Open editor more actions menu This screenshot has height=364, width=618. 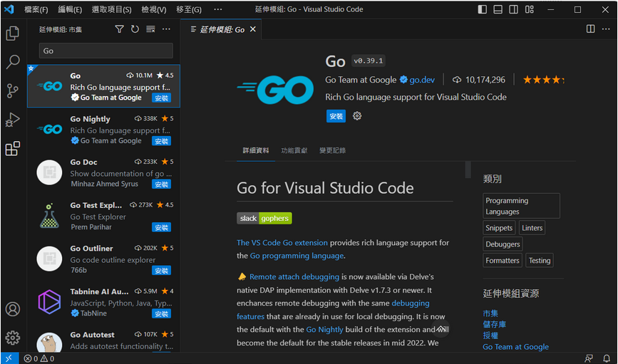tap(606, 29)
